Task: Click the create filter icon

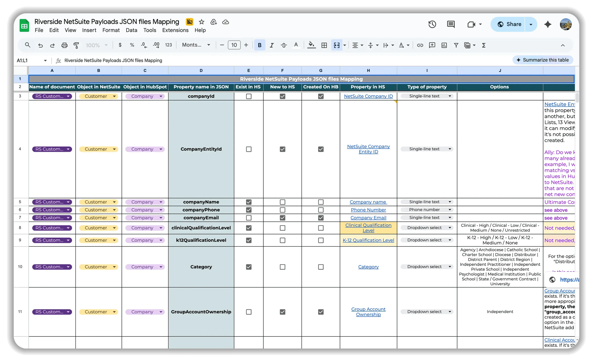Action: click(456, 45)
